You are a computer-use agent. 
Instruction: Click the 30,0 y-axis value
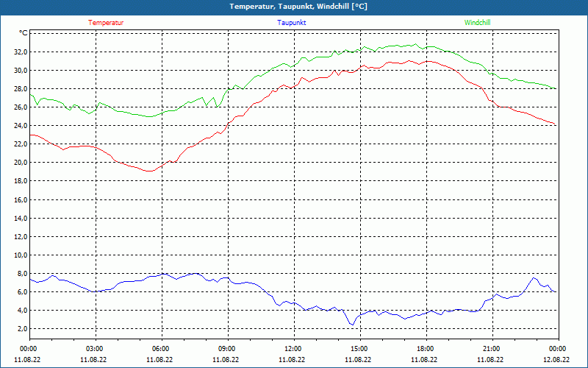(21, 70)
